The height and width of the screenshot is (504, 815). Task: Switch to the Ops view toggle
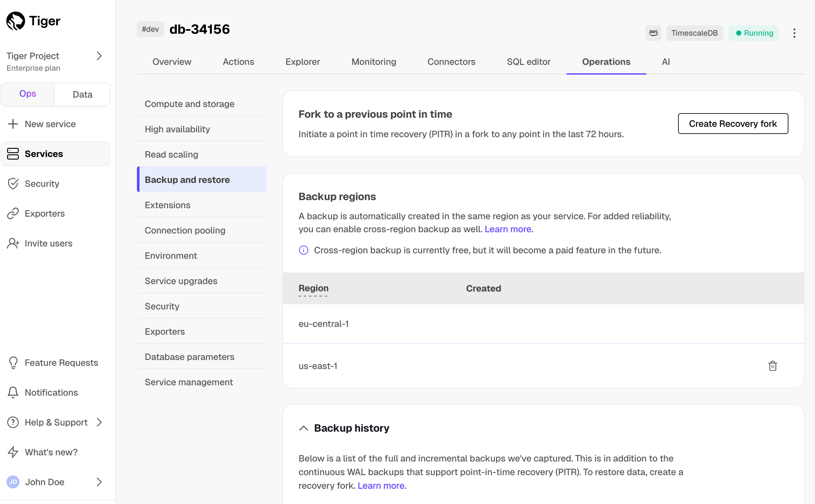pyautogui.click(x=28, y=94)
